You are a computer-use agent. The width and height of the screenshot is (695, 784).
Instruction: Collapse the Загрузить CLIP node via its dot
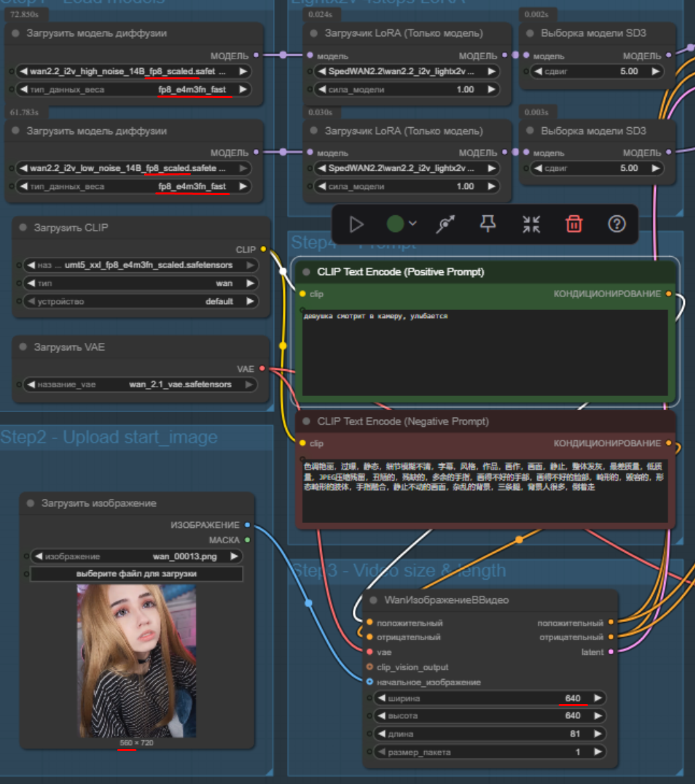tap(22, 227)
